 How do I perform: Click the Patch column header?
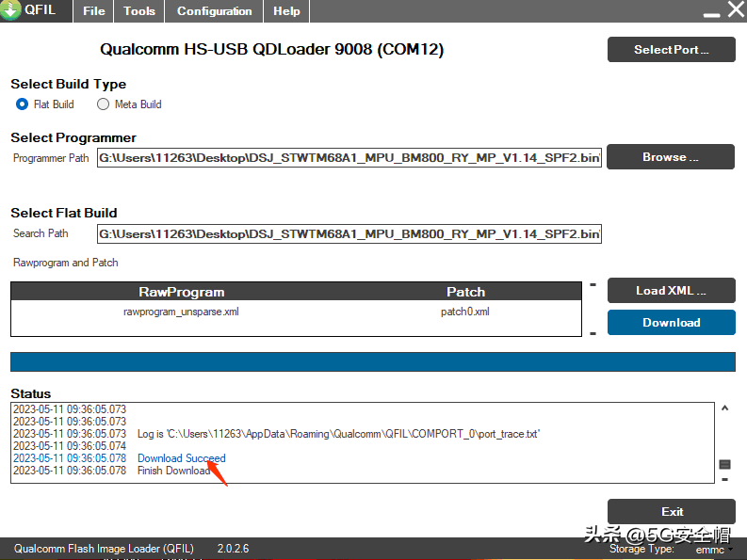point(466,292)
